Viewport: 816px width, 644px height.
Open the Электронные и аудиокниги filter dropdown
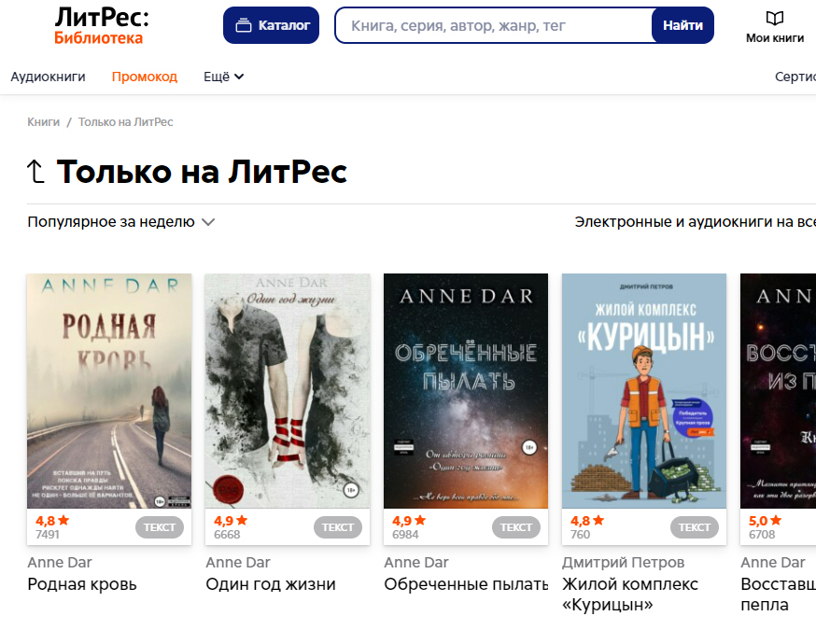click(x=696, y=222)
